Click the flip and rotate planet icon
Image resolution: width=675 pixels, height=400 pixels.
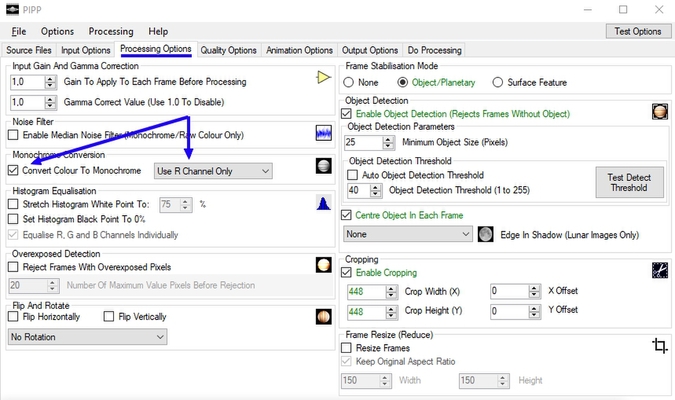pyautogui.click(x=323, y=316)
